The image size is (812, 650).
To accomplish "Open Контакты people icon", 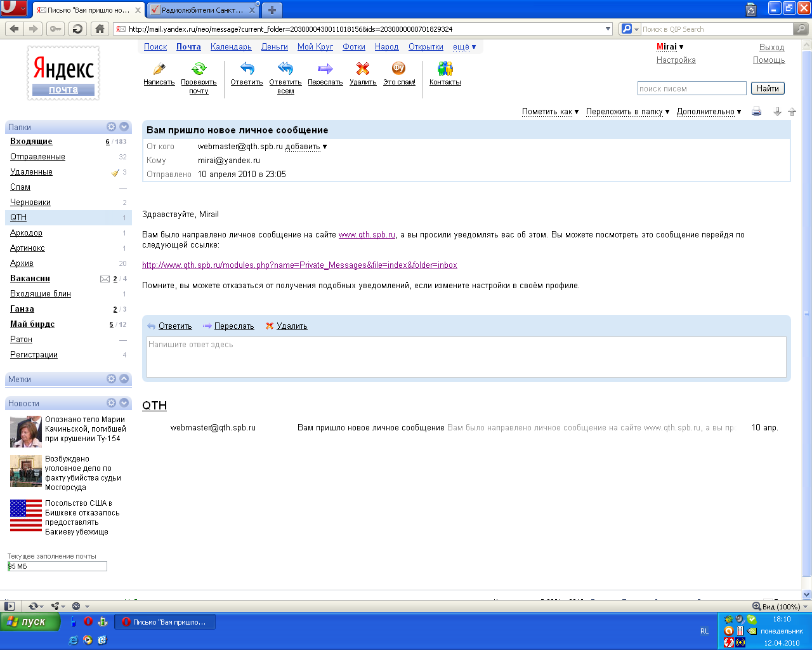I will (445, 69).
